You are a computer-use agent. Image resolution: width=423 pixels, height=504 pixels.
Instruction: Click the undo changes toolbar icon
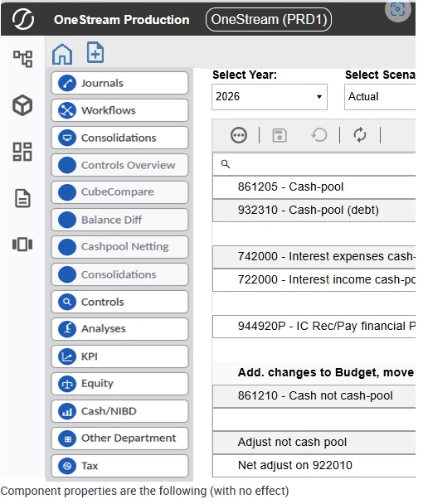click(319, 135)
